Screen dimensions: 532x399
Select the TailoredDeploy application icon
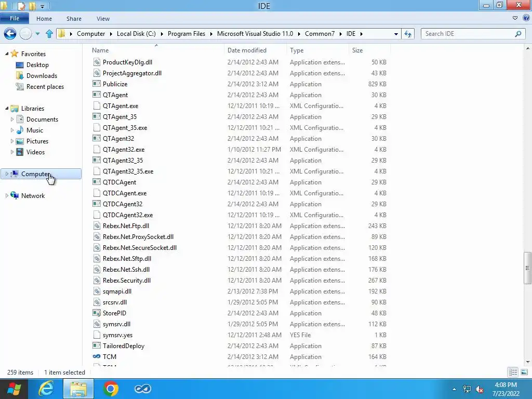[x=97, y=345]
